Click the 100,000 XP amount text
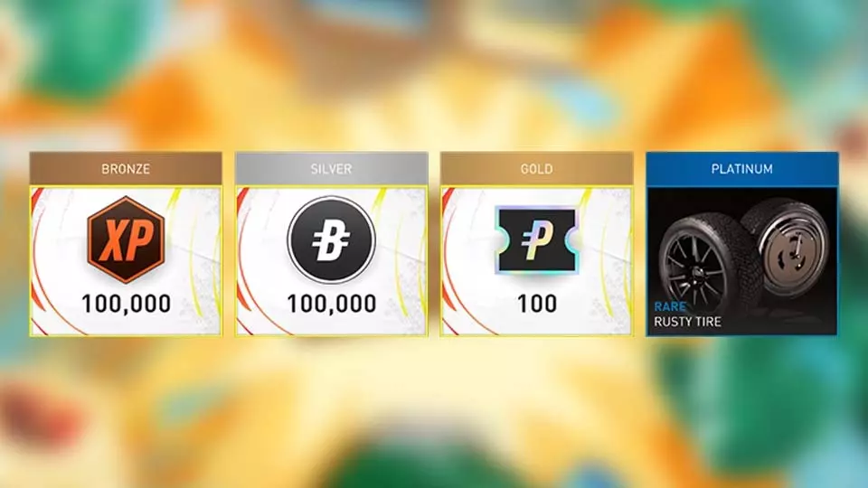This screenshot has width=868, height=488. tap(127, 304)
